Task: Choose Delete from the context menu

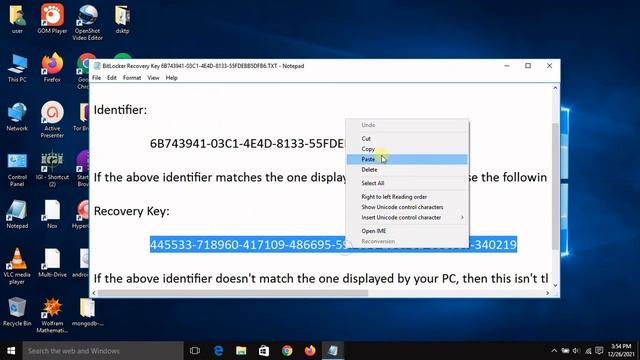Action: 407,169
